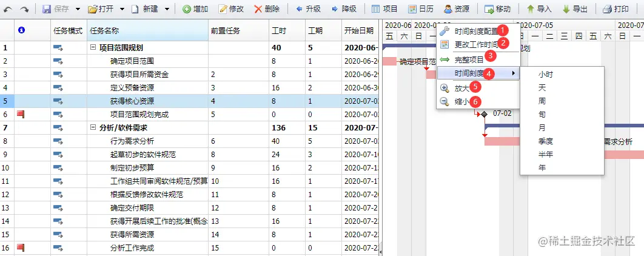
Task: Select 时间刻度配置 in the context menu
Action: click(478, 31)
